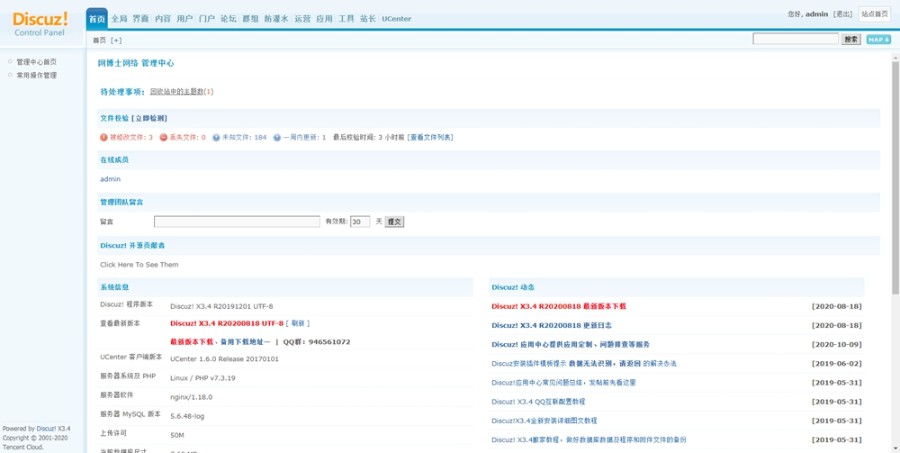This screenshot has height=453, width=900.
Task: Click the [+] add shortcut link
Action: pyautogui.click(x=117, y=40)
